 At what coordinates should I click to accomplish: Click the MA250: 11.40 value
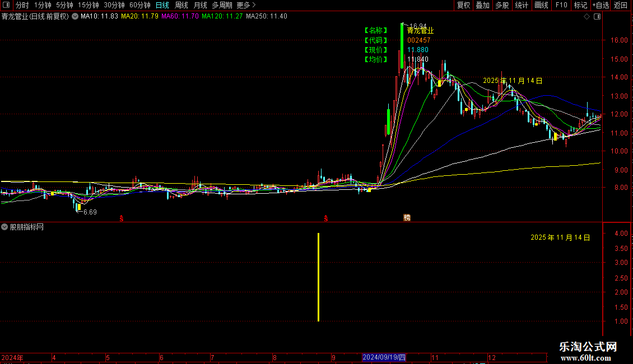pyautogui.click(x=267, y=17)
